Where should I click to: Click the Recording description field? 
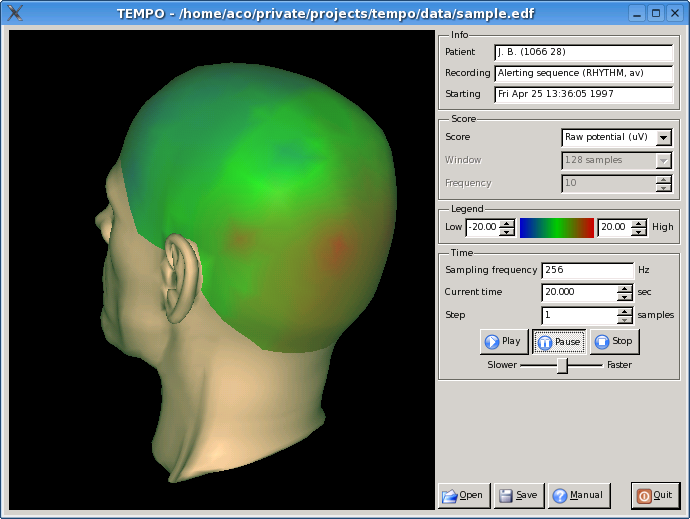click(583, 73)
